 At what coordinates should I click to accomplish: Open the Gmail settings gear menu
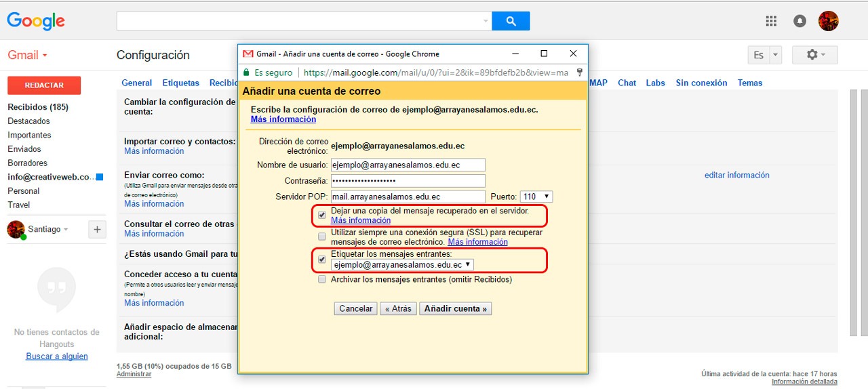pyautogui.click(x=815, y=55)
